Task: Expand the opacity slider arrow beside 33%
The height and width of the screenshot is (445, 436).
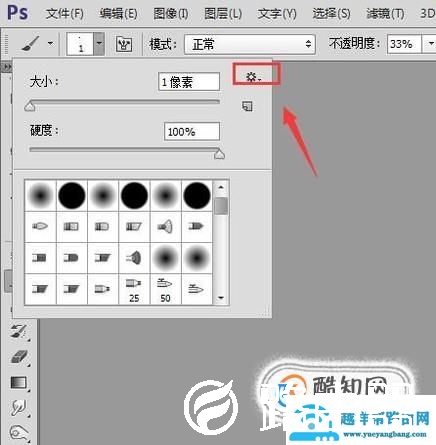Action: pos(429,44)
